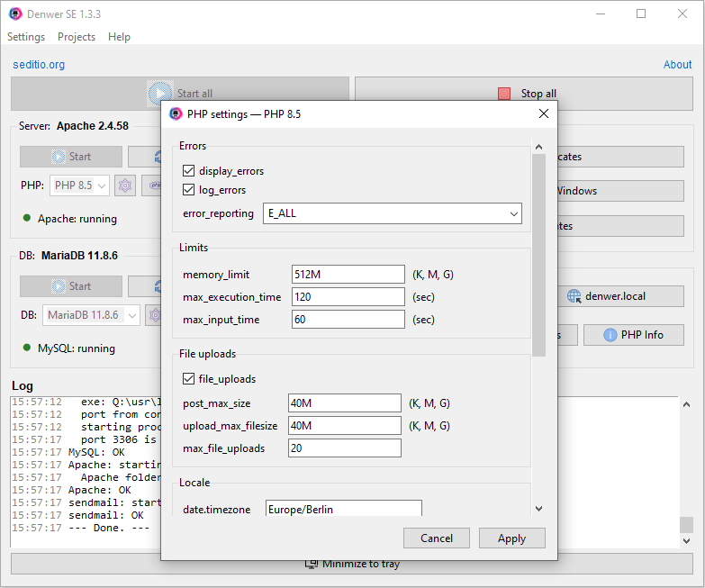Uncheck the file_uploads checkbox
This screenshot has height=588, width=705.
188,379
